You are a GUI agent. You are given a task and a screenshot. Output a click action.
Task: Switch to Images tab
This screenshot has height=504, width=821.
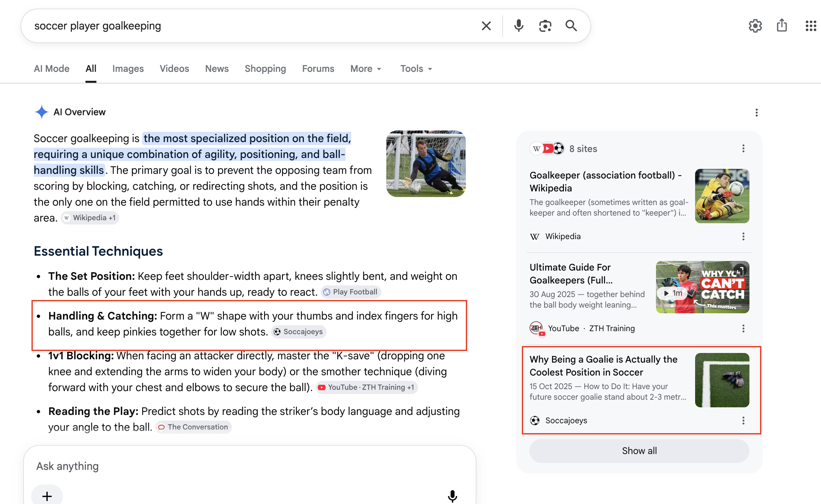pyautogui.click(x=128, y=69)
